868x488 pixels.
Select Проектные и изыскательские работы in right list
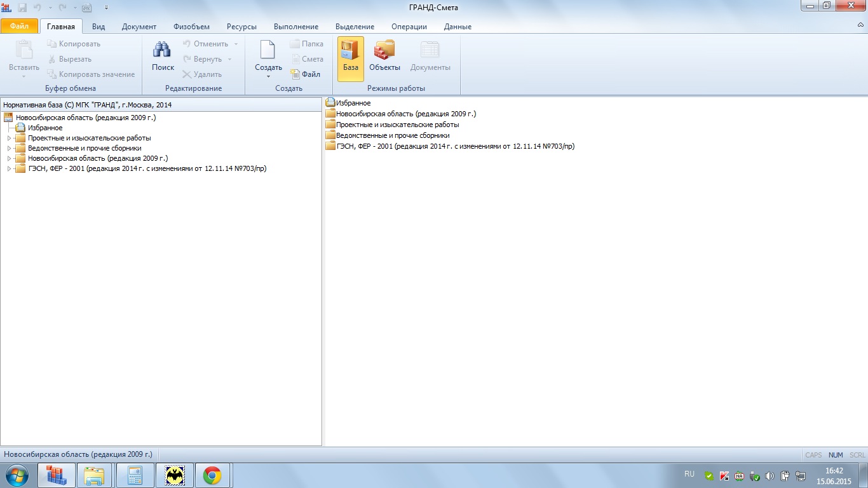pyautogui.click(x=398, y=125)
